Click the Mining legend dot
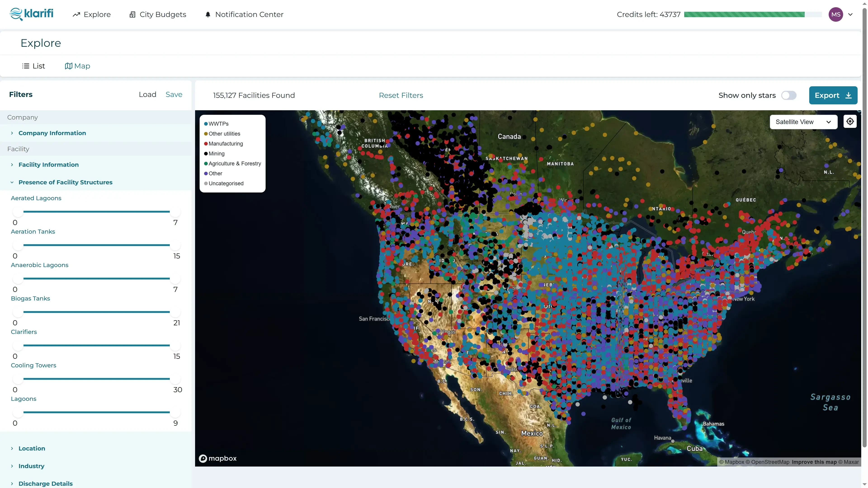The image size is (868, 488). click(206, 154)
